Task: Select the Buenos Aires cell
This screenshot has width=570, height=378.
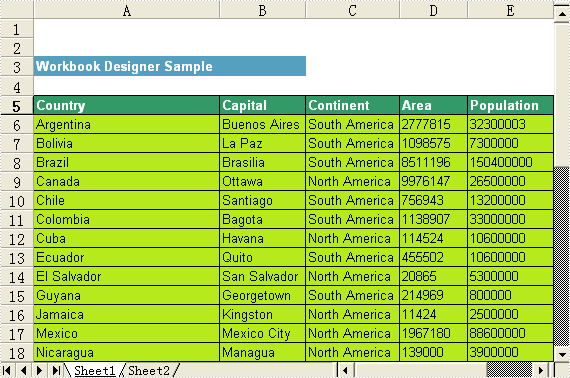Action: click(x=262, y=124)
